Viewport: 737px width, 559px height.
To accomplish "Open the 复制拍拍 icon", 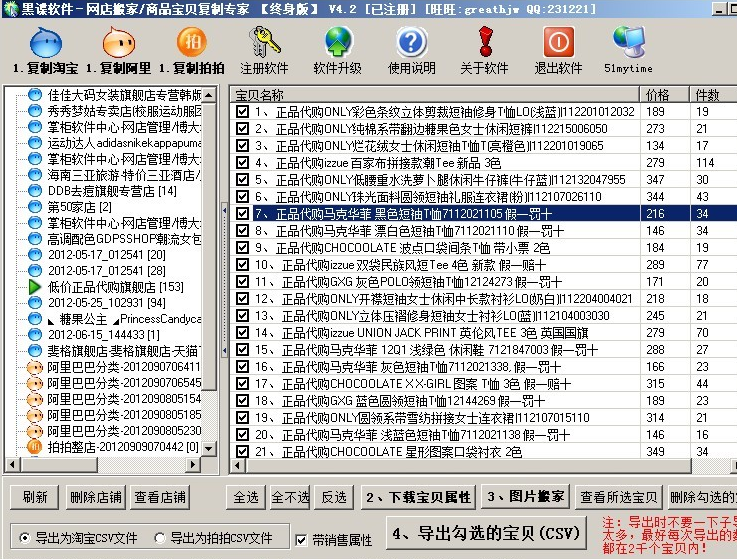I will coord(192,42).
